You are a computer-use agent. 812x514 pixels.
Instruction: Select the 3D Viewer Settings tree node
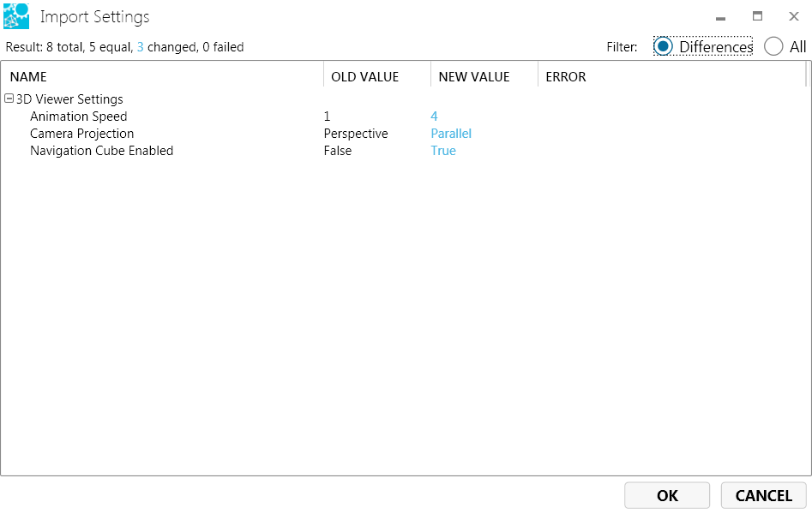tap(69, 99)
